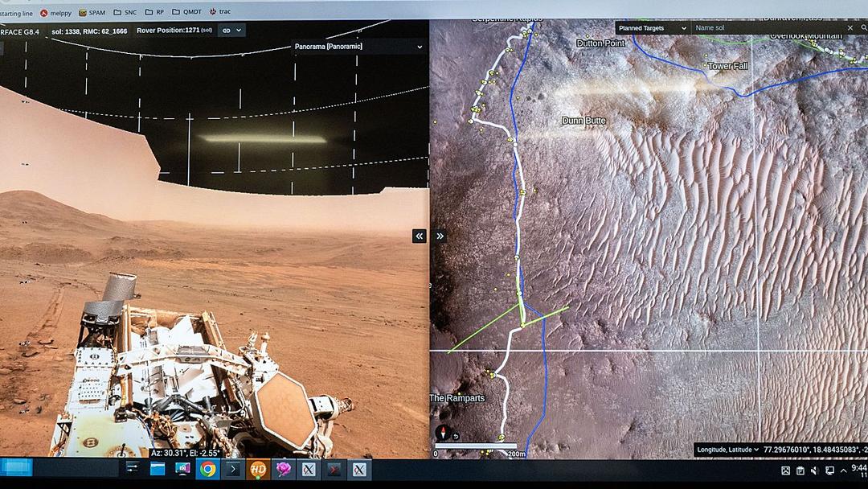Viewport: 868px width, 489px height.
Task: Click the Dunn Butte map label
Action: coord(583,121)
